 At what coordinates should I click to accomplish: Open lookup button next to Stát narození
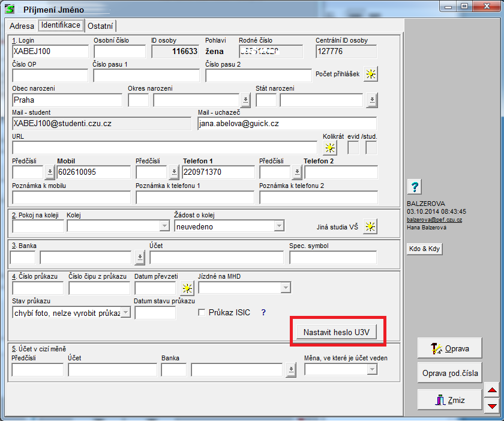coord(371,100)
